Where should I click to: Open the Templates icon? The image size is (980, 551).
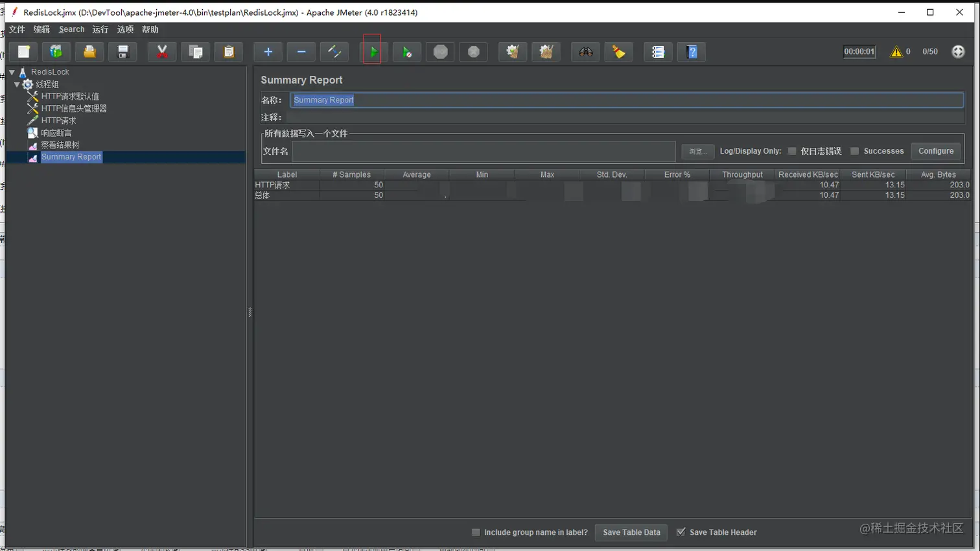[x=56, y=52]
